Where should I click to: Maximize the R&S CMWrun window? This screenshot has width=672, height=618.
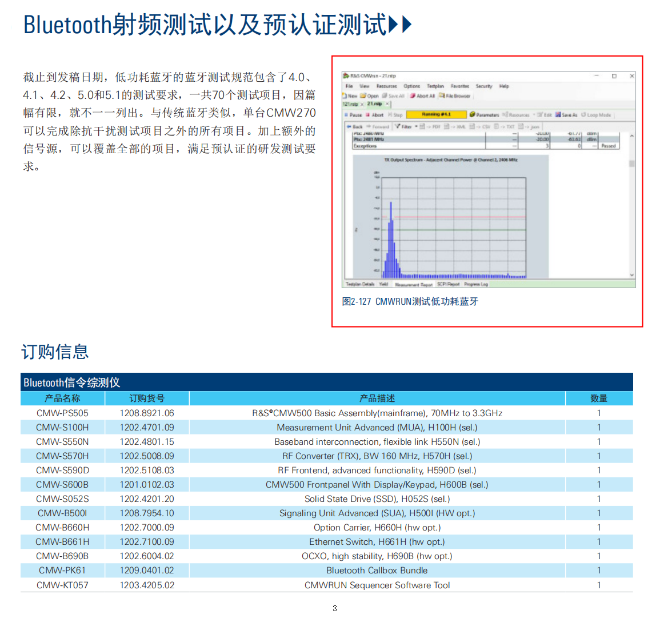614,76
